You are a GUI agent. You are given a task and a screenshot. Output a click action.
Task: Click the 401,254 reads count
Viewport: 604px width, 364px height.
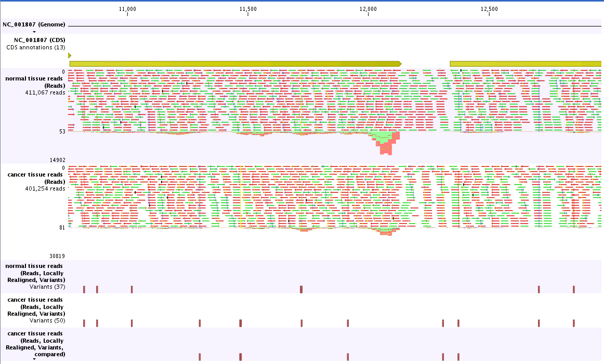coord(45,189)
